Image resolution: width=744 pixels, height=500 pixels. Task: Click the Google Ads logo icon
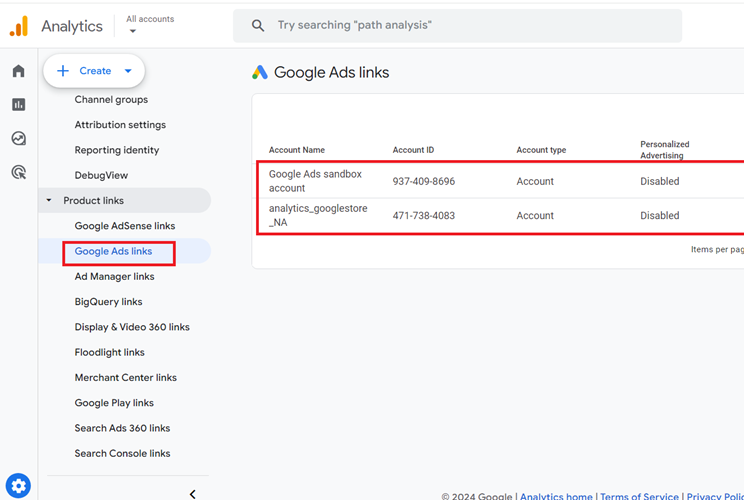tap(260, 73)
